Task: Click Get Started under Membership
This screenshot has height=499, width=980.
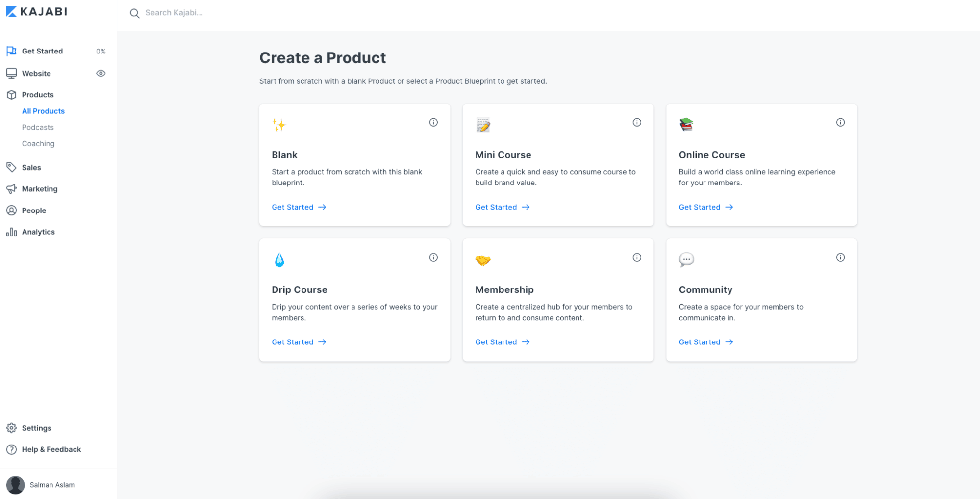Action: tap(503, 342)
